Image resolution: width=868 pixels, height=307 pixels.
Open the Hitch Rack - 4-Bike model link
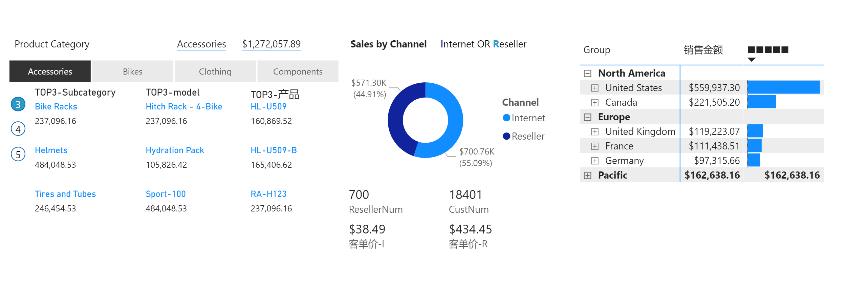tap(184, 107)
